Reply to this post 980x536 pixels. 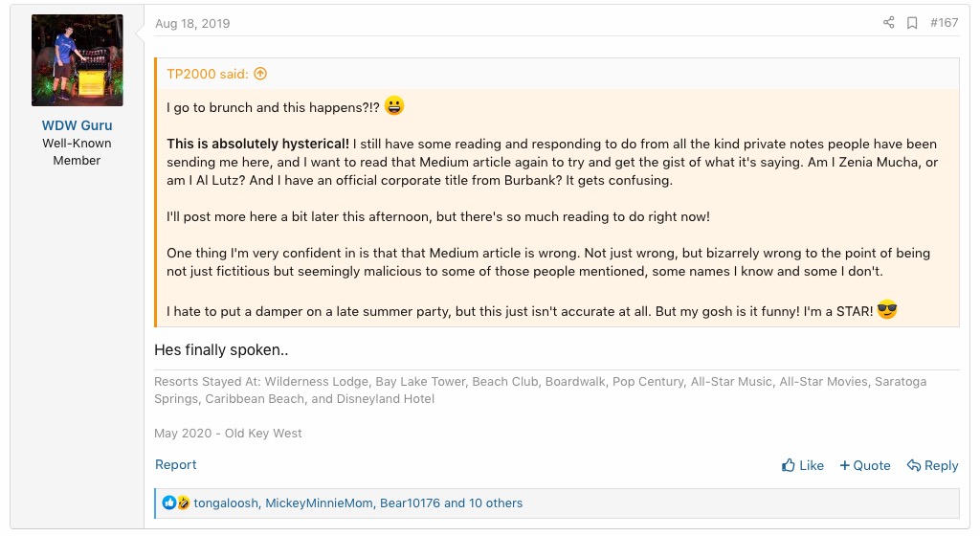pyautogui.click(x=932, y=465)
